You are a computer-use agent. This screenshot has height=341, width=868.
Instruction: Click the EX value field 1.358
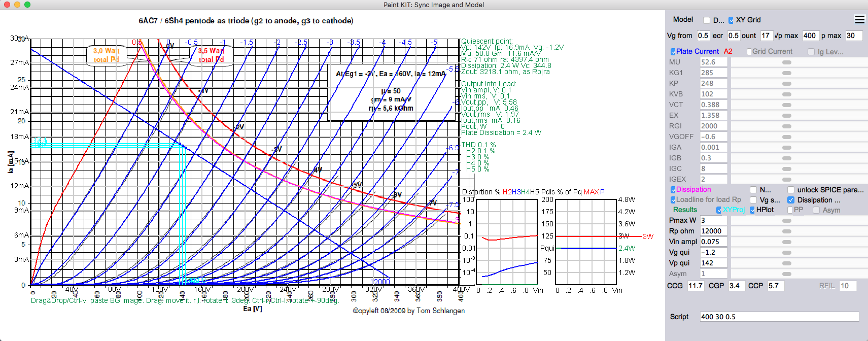pyautogui.click(x=713, y=115)
